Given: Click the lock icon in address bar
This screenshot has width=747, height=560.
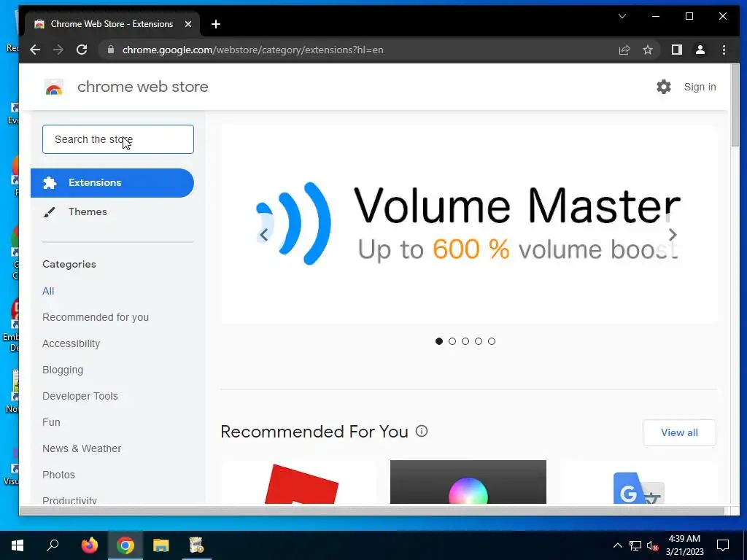Looking at the screenshot, I should [111, 50].
